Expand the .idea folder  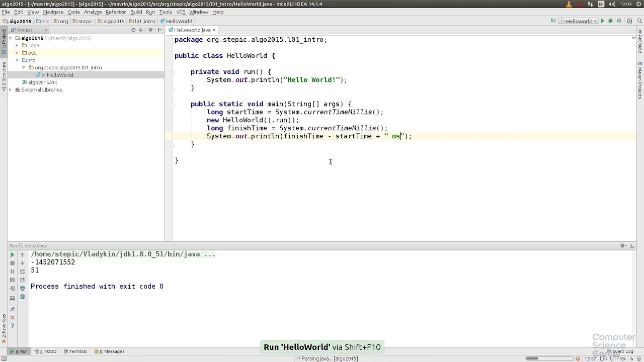click(x=17, y=46)
